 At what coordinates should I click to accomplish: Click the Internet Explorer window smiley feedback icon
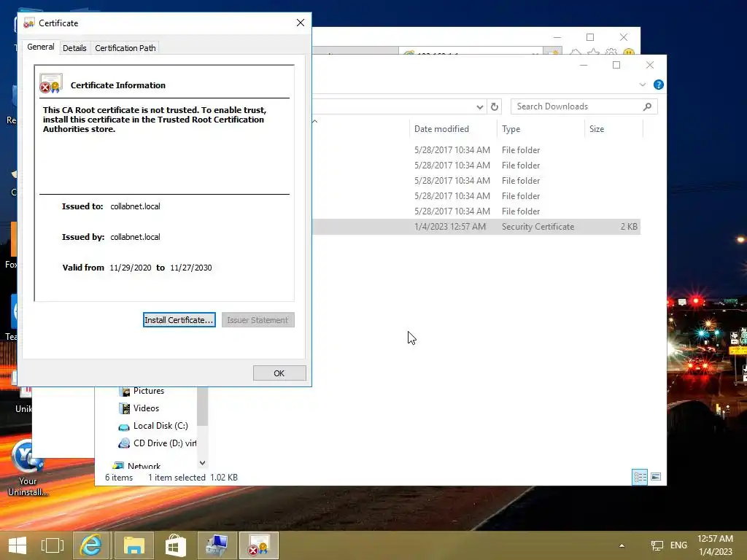[x=629, y=52]
